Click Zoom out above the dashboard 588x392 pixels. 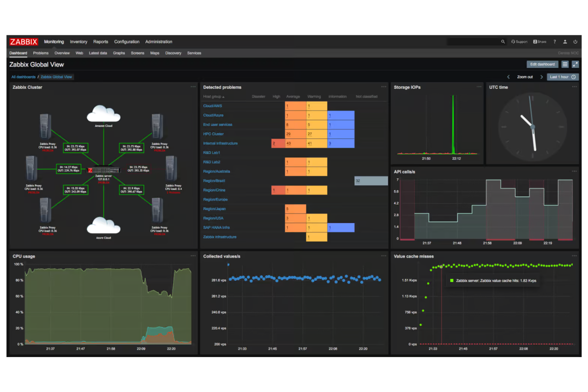click(x=525, y=77)
